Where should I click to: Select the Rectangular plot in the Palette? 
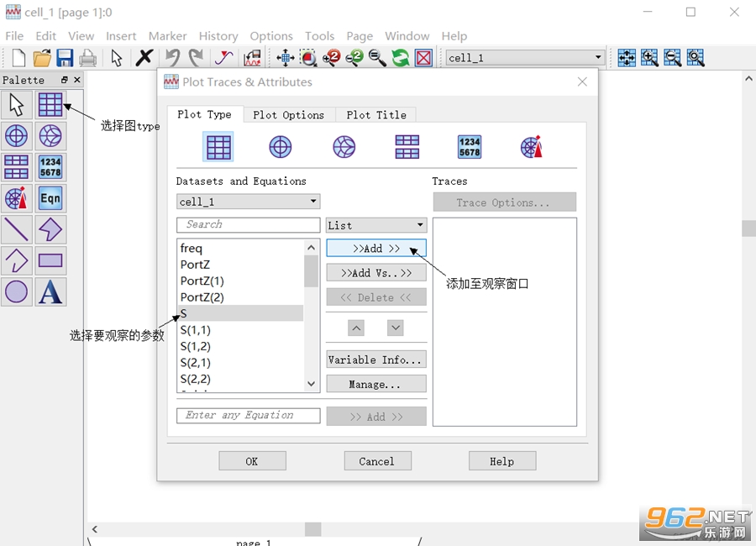pos(50,105)
